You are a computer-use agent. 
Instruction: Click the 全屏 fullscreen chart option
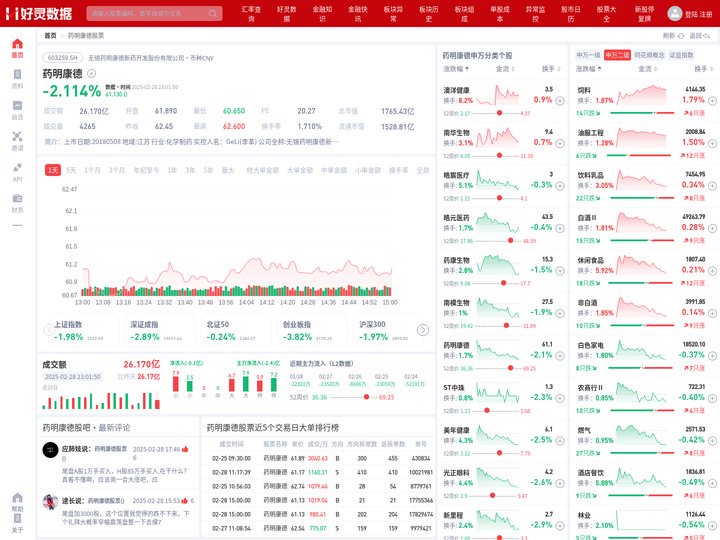point(422,170)
